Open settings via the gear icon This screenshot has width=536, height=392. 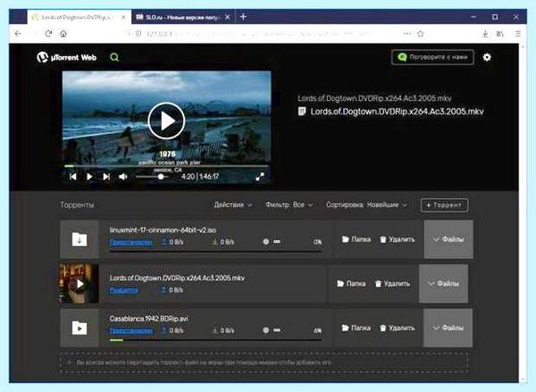487,57
